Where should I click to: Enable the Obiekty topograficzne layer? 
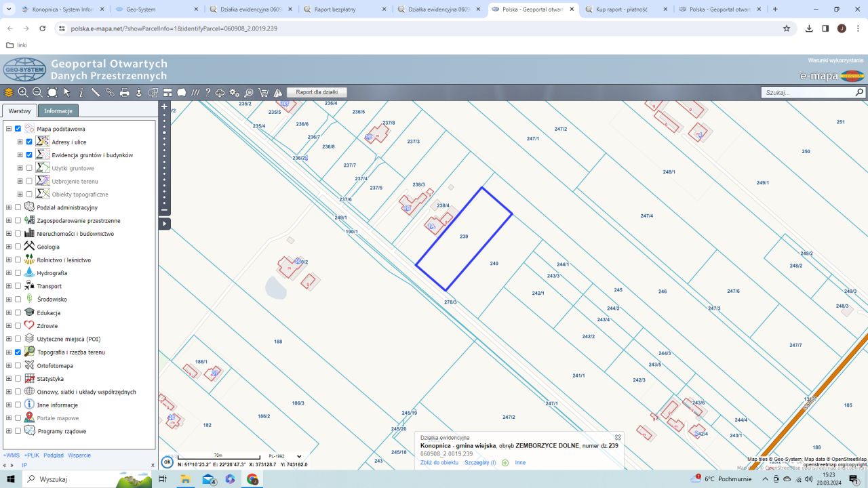29,195
